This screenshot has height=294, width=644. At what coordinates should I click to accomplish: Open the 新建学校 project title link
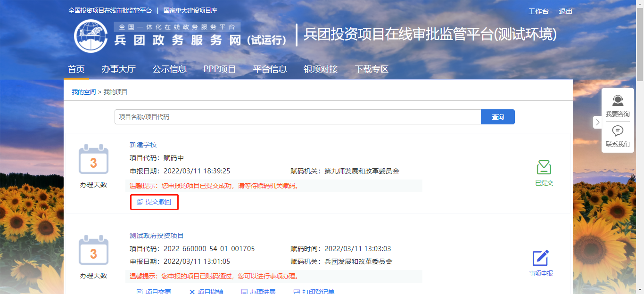143,145
